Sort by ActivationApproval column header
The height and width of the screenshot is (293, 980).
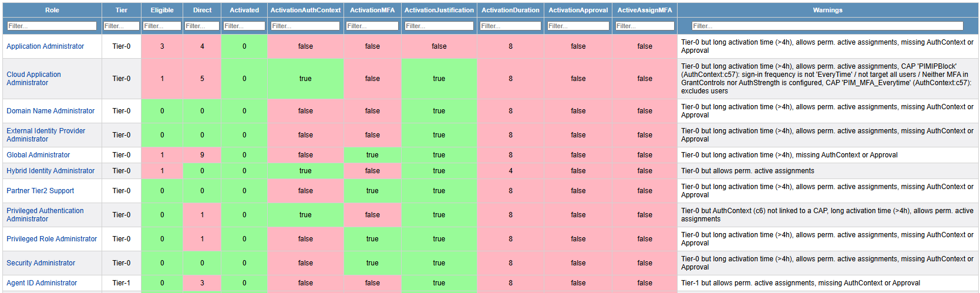[x=578, y=10]
